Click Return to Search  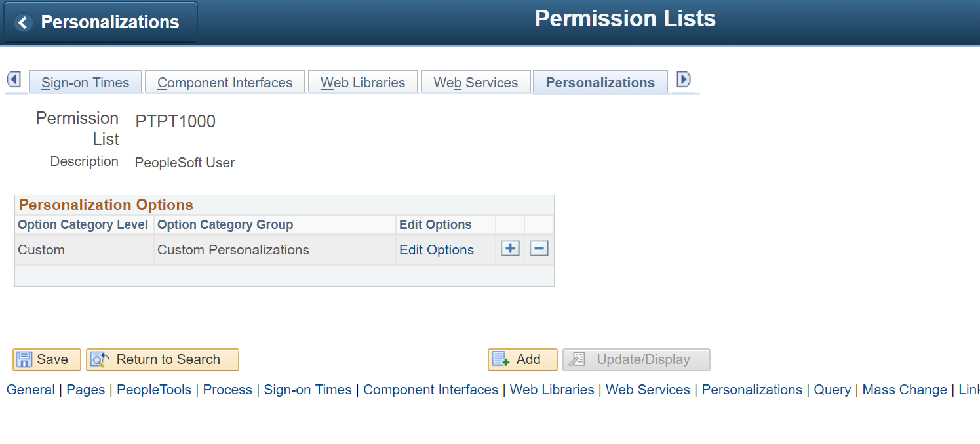click(x=162, y=359)
